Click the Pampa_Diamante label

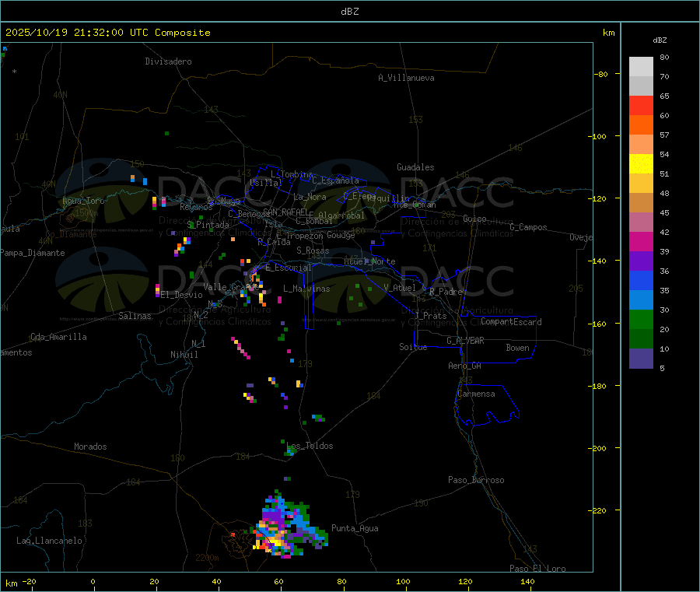33,253
